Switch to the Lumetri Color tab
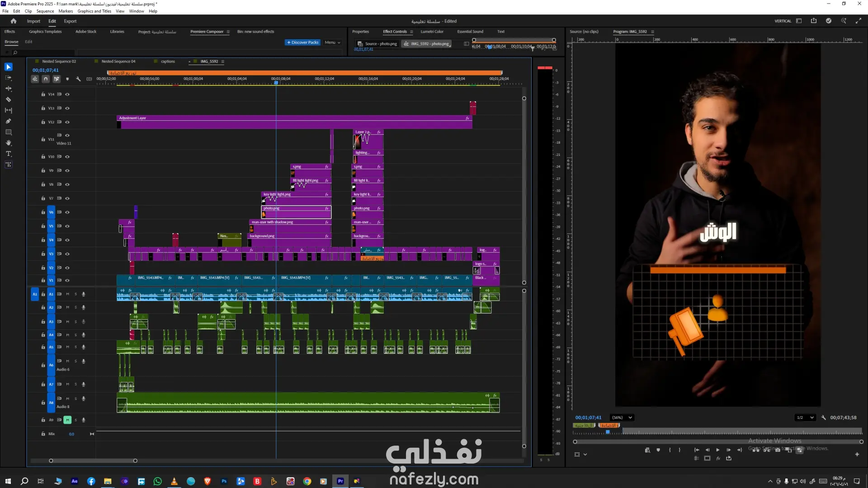The width and height of the screenshot is (868, 488). (432, 32)
